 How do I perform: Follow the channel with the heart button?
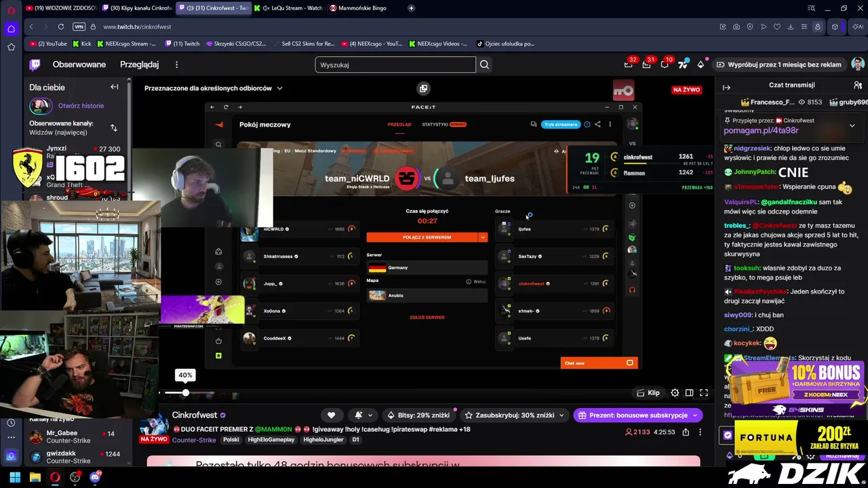[332, 415]
